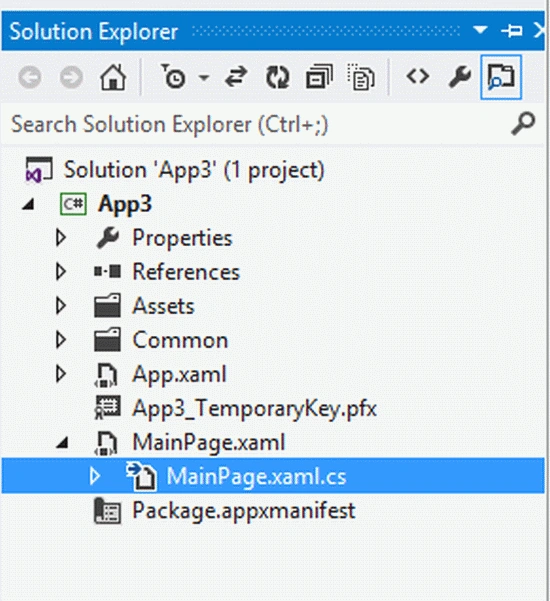Click the Refresh toolbar icon
The height and width of the screenshot is (601, 550).
click(277, 77)
